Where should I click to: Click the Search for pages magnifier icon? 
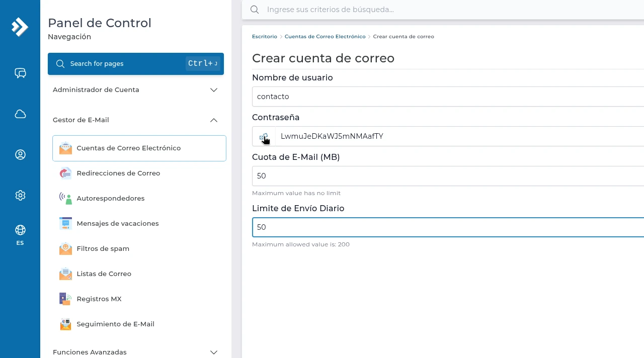(x=60, y=64)
